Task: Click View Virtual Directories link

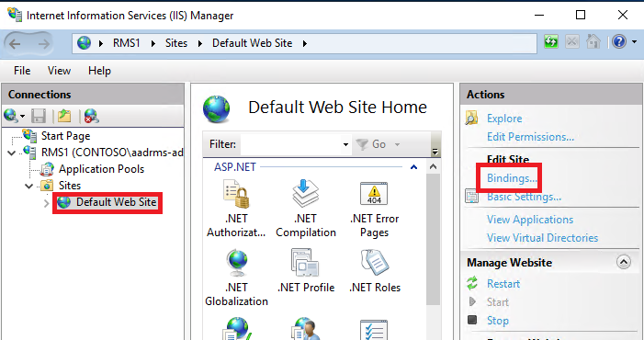Action: [x=542, y=238]
